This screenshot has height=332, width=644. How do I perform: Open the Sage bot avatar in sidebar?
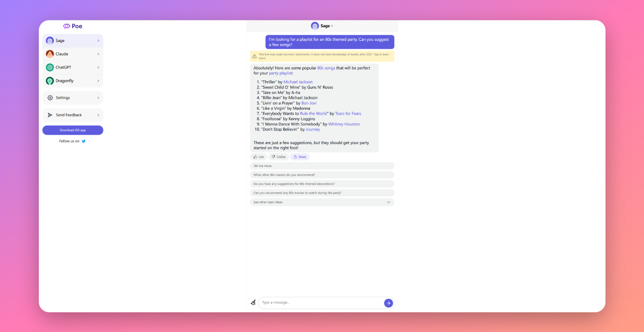(50, 41)
